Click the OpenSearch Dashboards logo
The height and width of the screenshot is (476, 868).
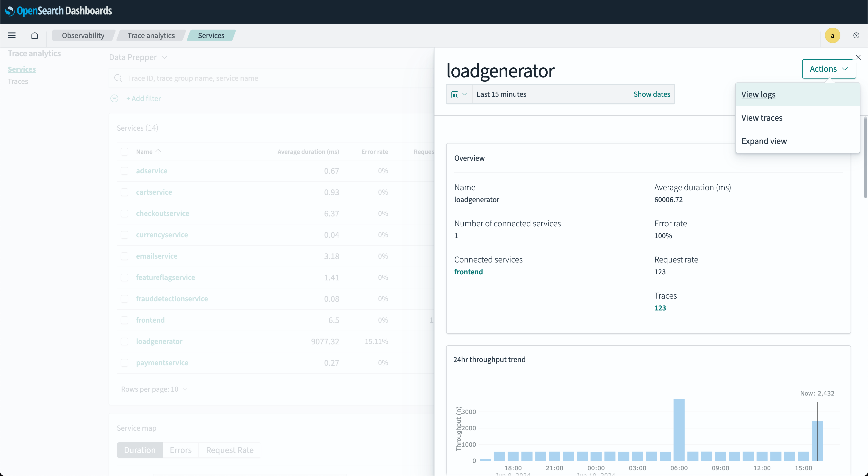point(59,11)
